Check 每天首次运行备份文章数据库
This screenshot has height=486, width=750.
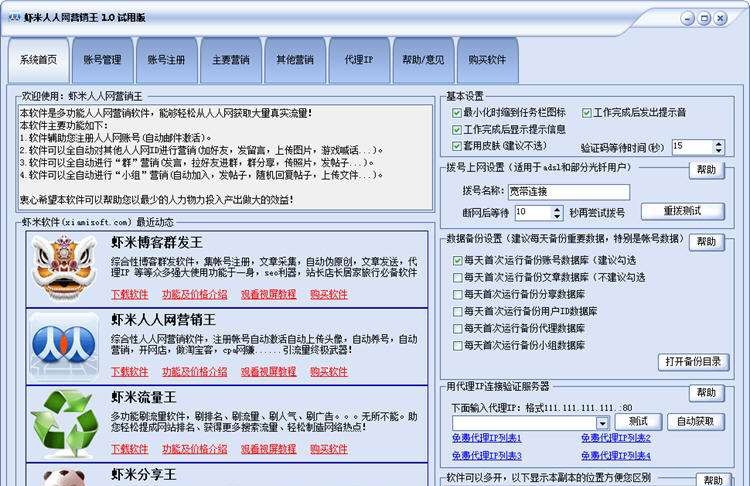point(457,277)
